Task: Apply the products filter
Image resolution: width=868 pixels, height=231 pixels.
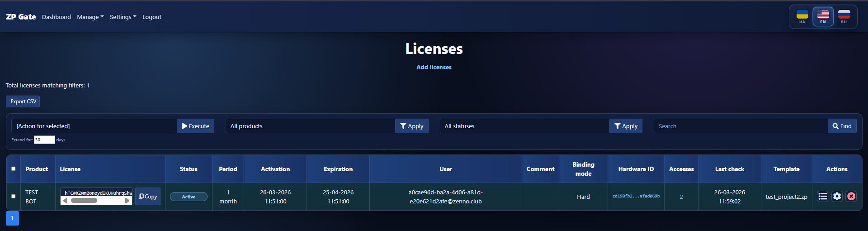Action: point(412,126)
